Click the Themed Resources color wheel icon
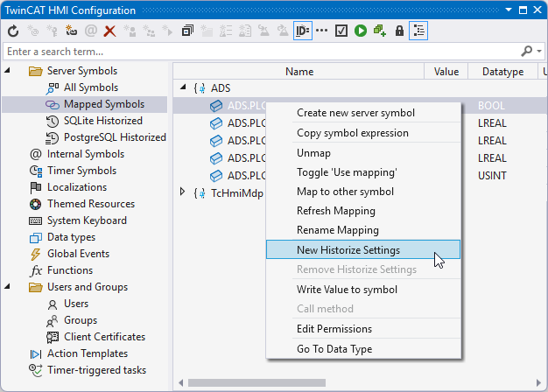 tap(36, 204)
